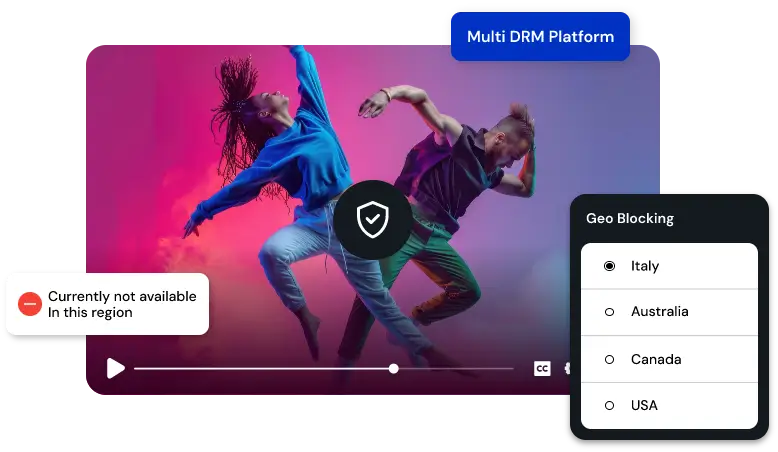The image size is (778, 452).
Task: Click the Italy country label
Action: (x=645, y=266)
